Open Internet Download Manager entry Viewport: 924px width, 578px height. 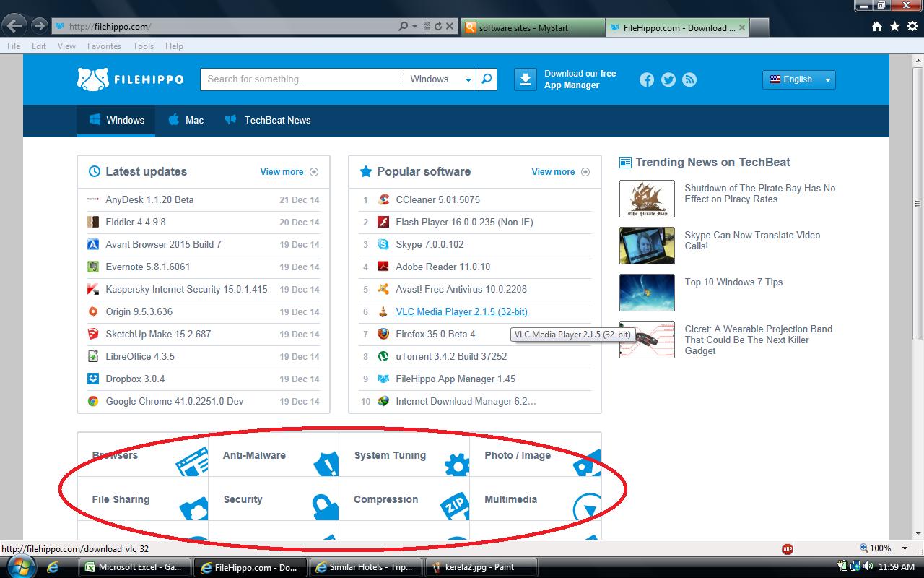coord(466,401)
